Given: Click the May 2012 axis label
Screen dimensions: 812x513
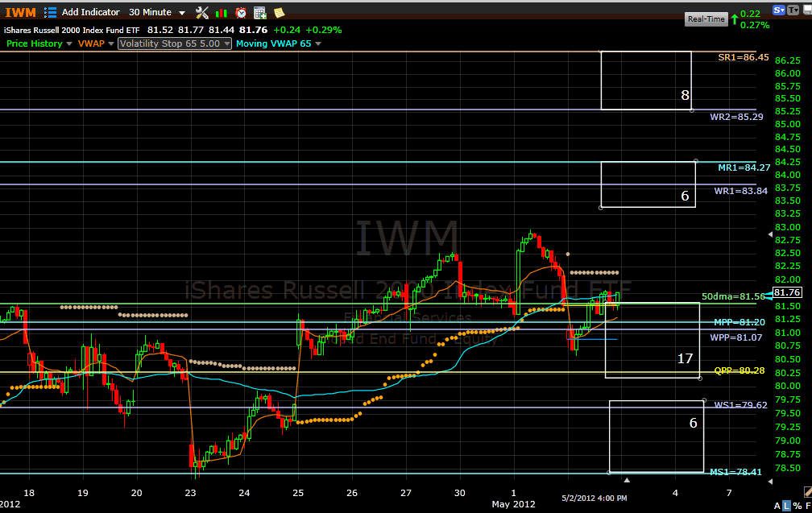Looking at the screenshot, I should 513,504.
